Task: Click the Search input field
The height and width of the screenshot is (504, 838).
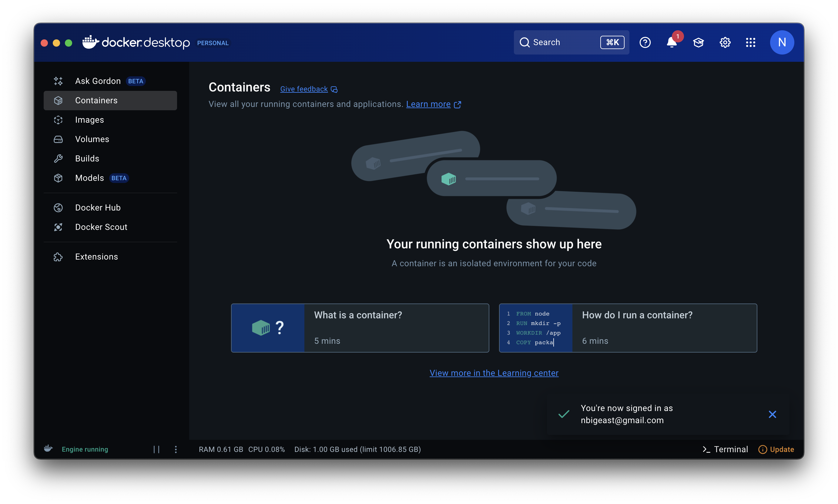Action: [571, 42]
